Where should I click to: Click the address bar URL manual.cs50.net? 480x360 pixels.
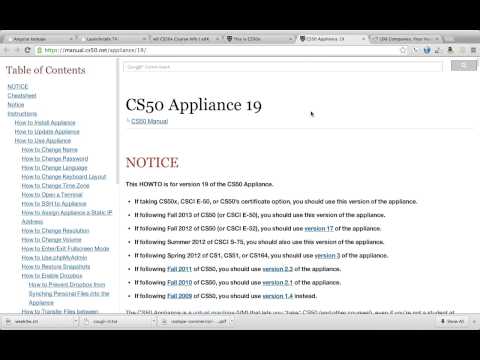95,50
